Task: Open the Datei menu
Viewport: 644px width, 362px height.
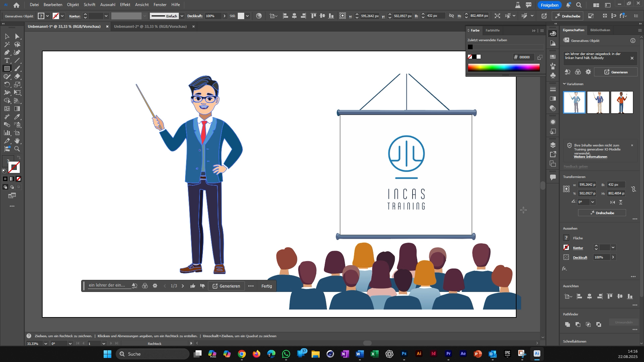Action: (34, 5)
